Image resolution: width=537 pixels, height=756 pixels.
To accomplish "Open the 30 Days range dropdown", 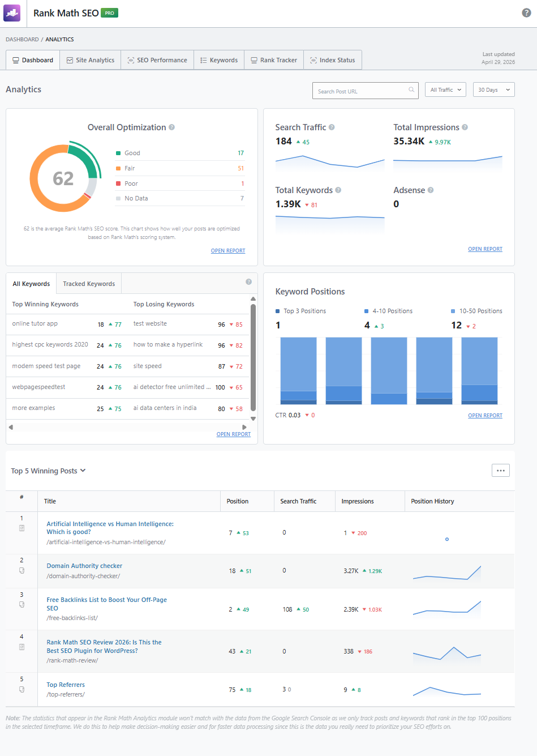I will [x=494, y=90].
